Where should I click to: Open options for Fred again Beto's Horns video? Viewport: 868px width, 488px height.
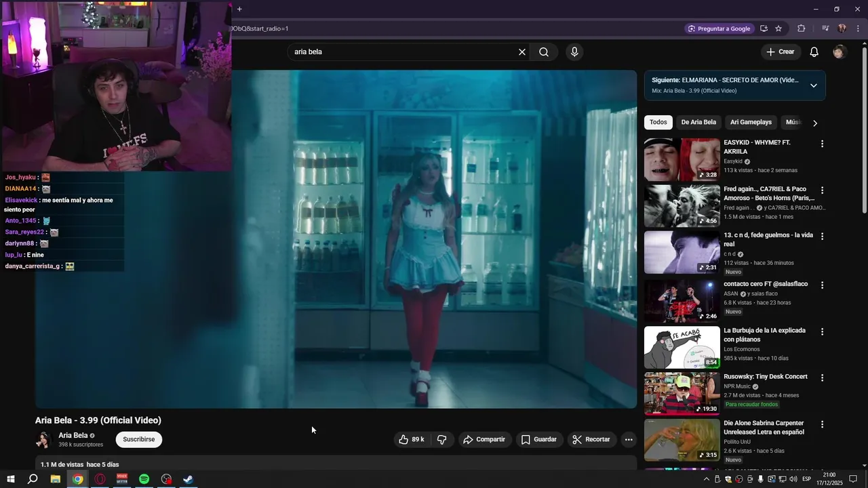click(x=822, y=190)
